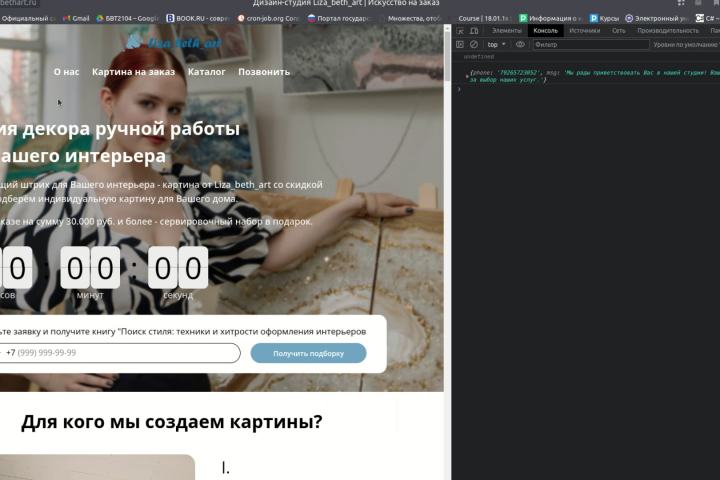Click the undefined console output line
The image size is (720, 480).
pyautogui.click(x=478, y=57)
